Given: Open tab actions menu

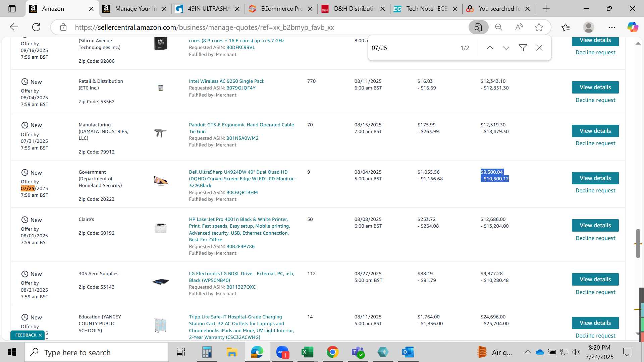Looking at the screenshot, I should [12, 9].
